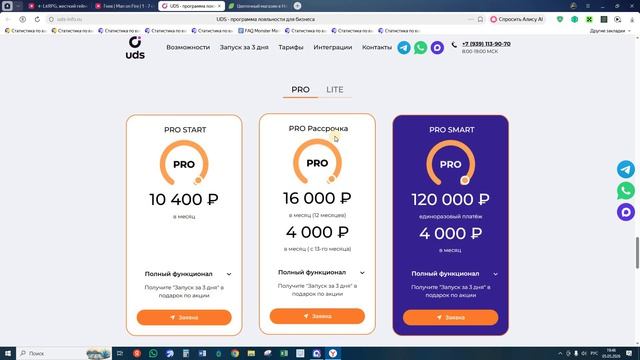
Task: Click the UDS logo in site header
Action: point(135,48)
